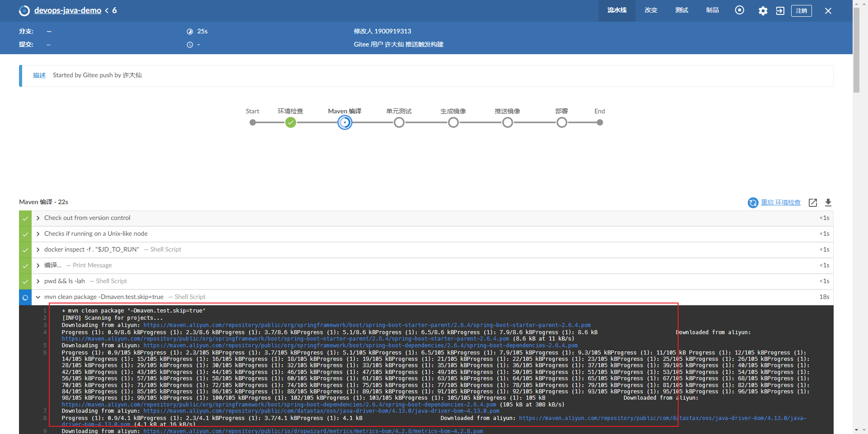868x434 pixels.
Task: Go to classic Jenkins view icon
Action: point(780,11)
